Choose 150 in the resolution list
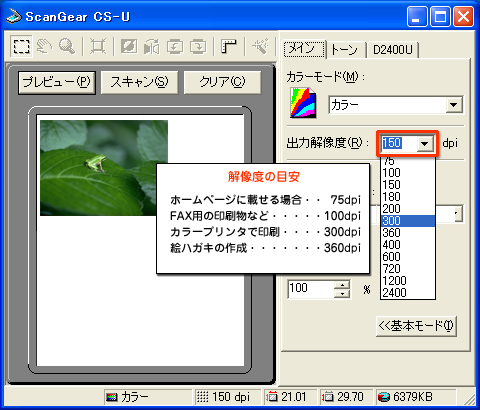The width and height of the screenshot is (480, 410). click(x=408, y=185)
